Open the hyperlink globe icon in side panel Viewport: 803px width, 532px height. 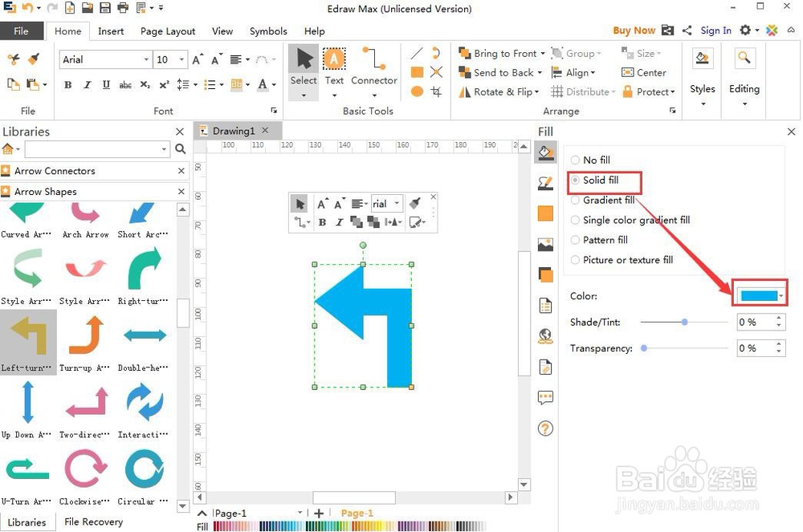click(545, 336)
